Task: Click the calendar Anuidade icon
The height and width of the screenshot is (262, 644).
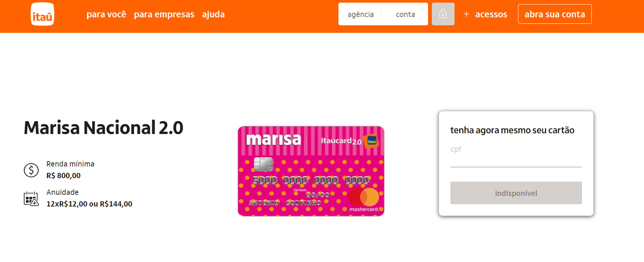Action: pyautogui.click(x=31, y=199)
